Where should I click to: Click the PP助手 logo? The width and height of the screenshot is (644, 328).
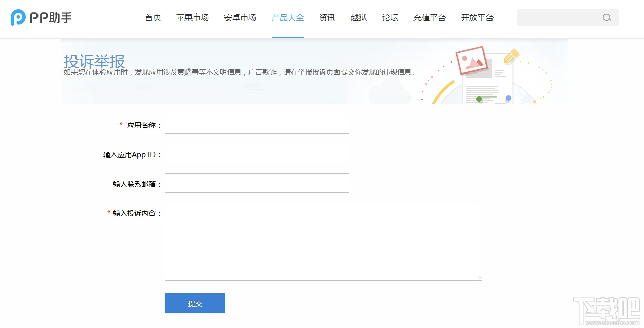point(41,17)
